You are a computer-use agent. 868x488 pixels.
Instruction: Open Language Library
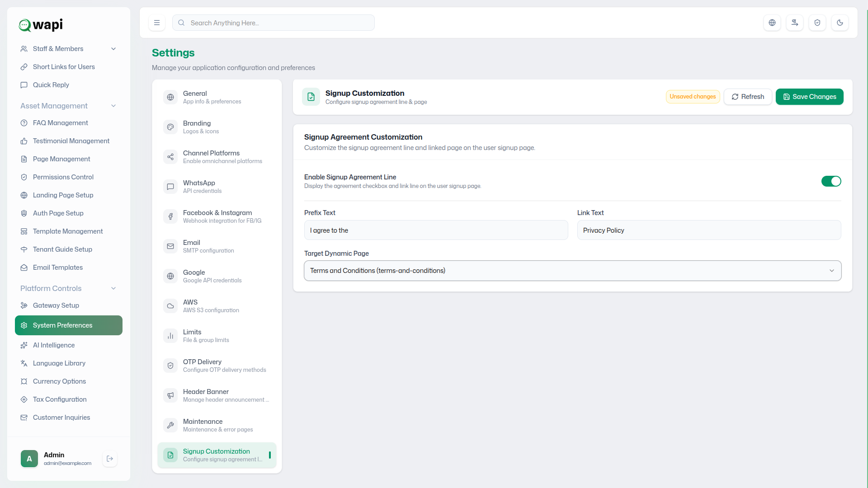coord(68,363)
